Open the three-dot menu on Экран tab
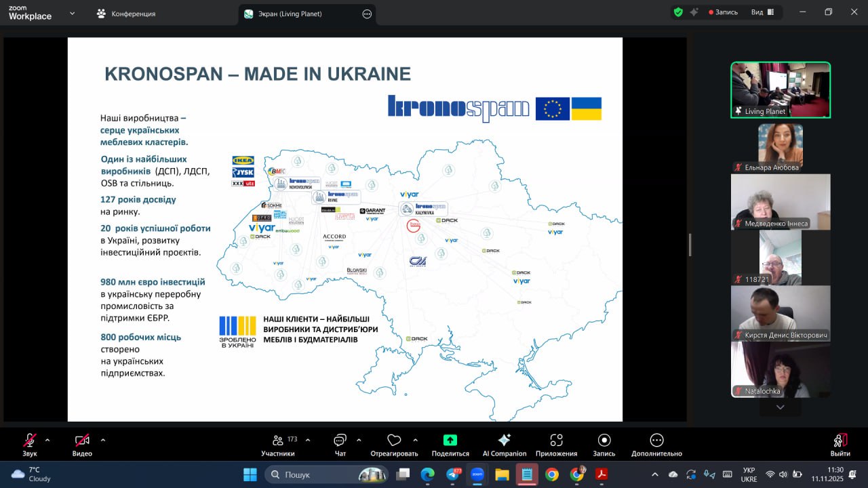 point(367,14)
